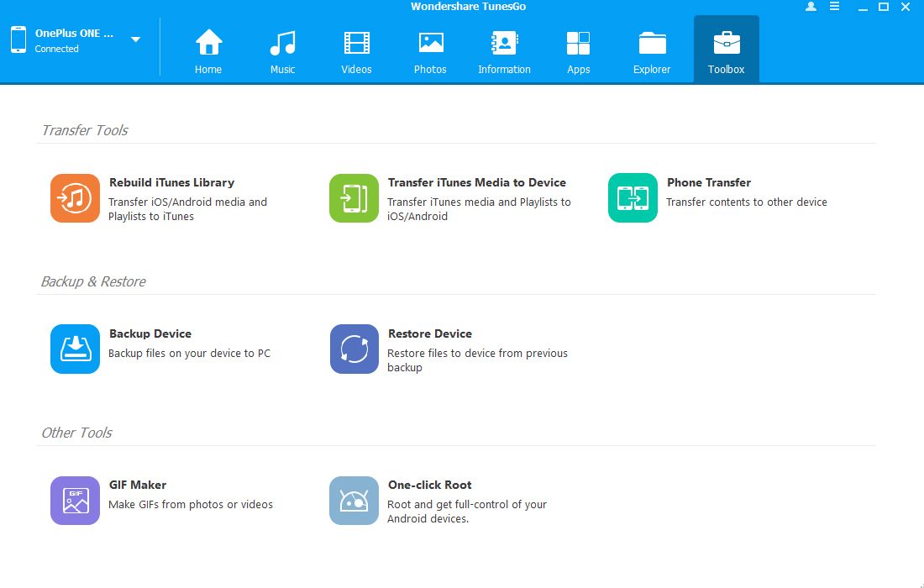This screenshot has width=924, height=588.
Task: Open the Music tab
Action: point(282,51)
